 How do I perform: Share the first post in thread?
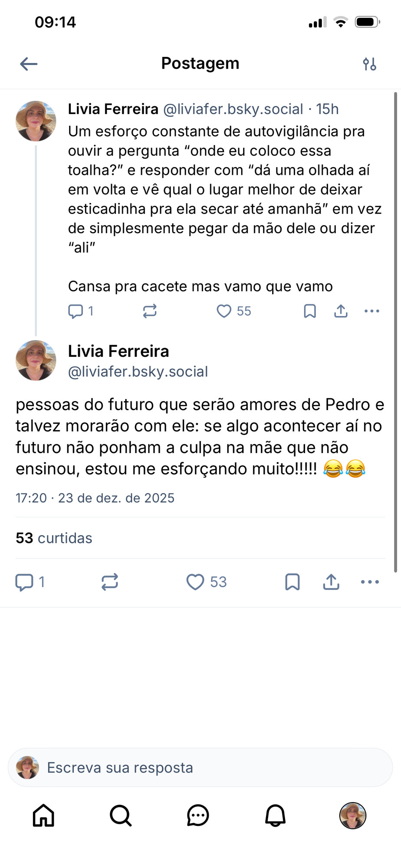341,311
